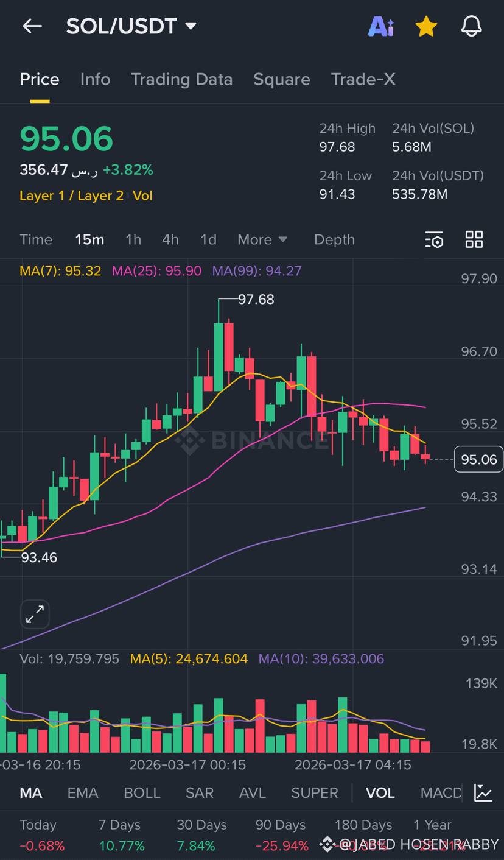Expand chart to fullscreen

(x=35, y=615)
